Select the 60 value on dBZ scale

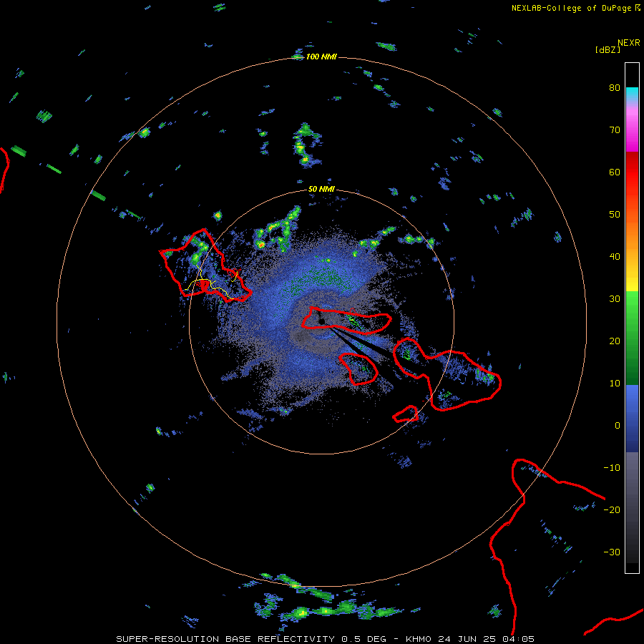[615, 172]
